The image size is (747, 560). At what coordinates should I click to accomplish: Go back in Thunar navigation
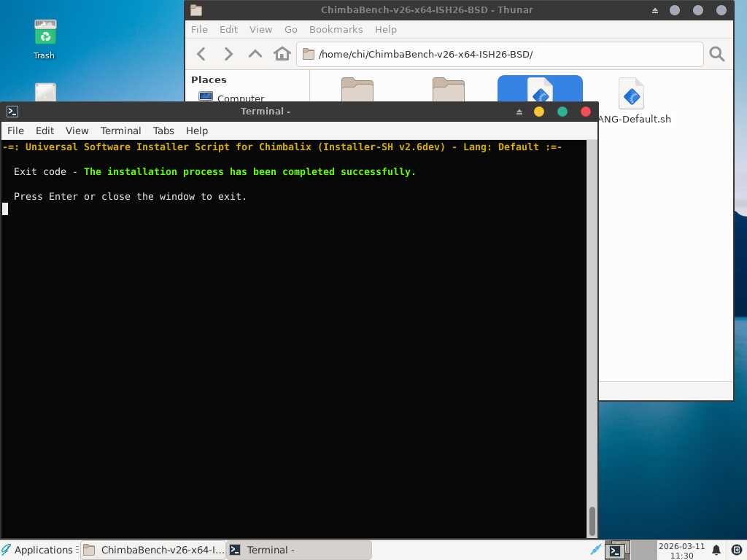(x=201, y=54)
